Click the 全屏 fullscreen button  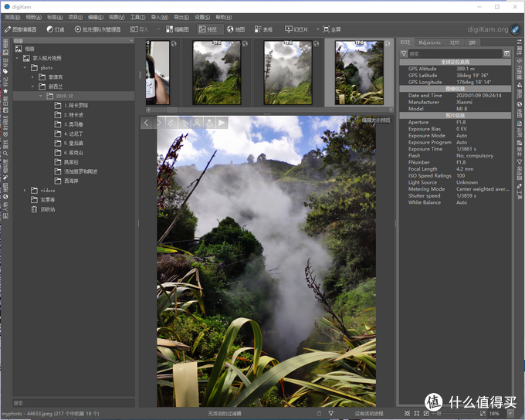click(x=331, y=29)
